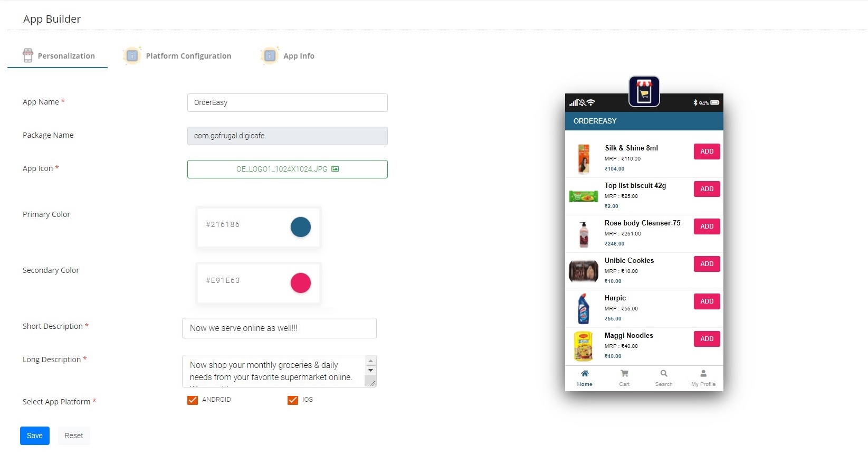
Task: Click the Rose body Cleanser thumbnail
Action: [x=584, y=234]
